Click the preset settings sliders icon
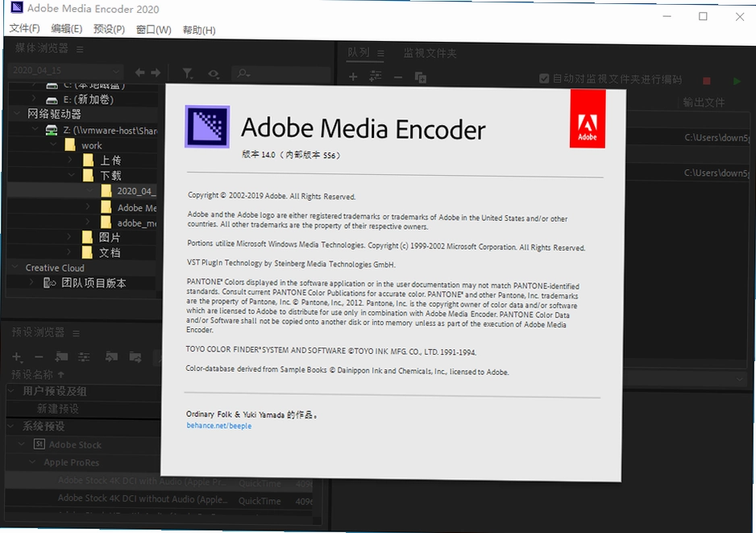 (84, 357)
